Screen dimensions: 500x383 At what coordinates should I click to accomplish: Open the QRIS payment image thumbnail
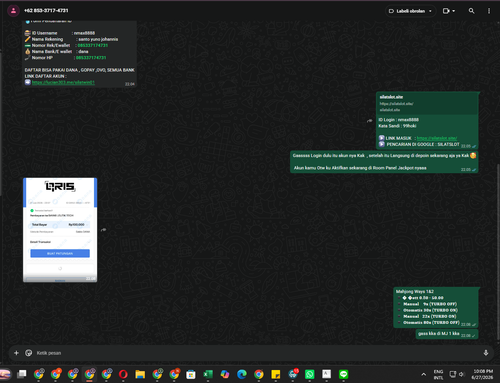point(60,230)
